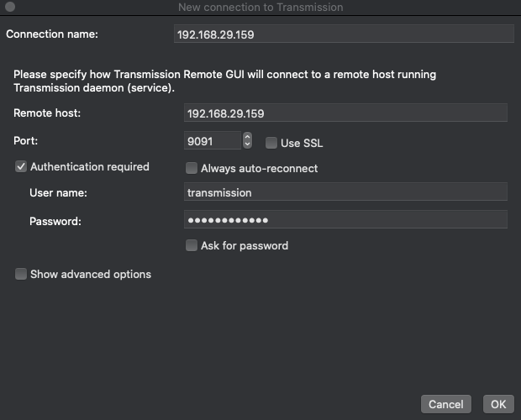521x420 pixels.
Task: Click the User name input field
Action: pos(345,192)
